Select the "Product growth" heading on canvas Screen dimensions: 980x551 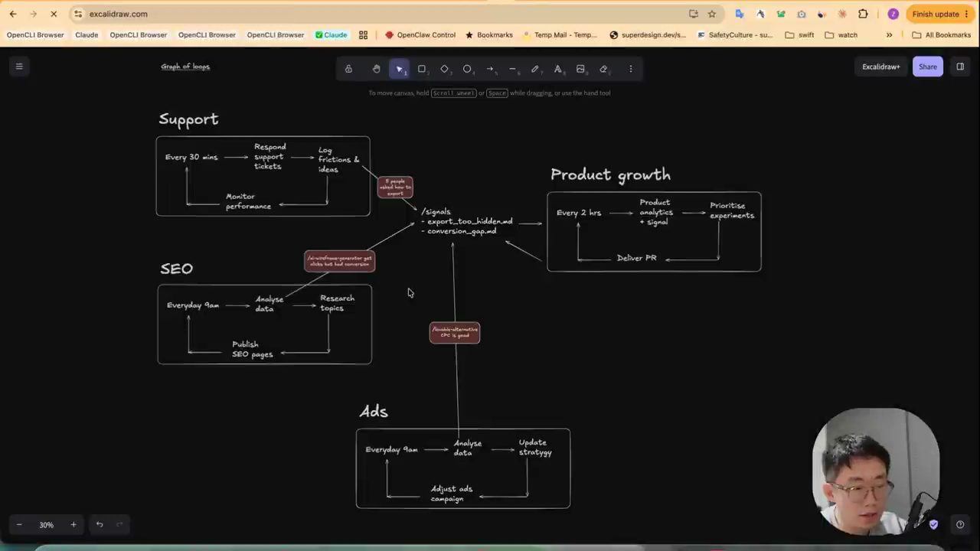pos(610,175)
